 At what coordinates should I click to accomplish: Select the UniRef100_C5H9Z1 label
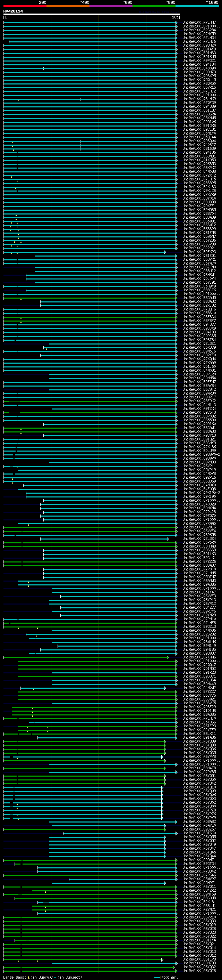(x=199, y=883)
